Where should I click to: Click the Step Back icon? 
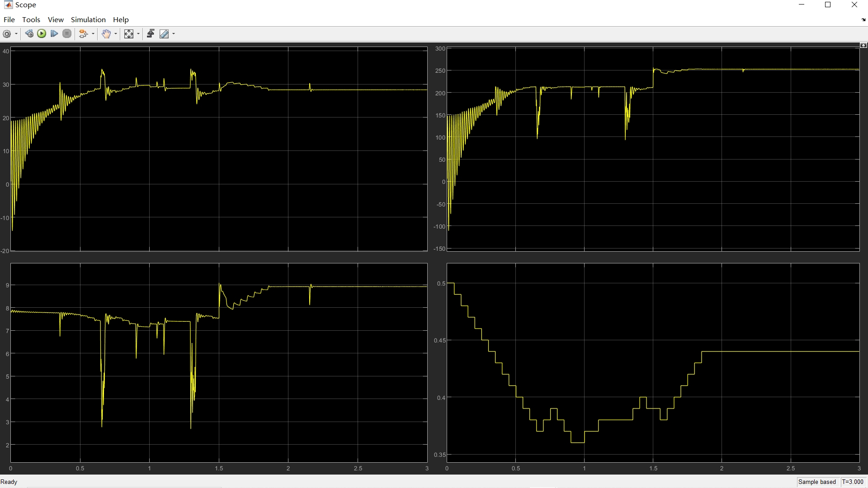pyautogui.click(x=29, y=34)
